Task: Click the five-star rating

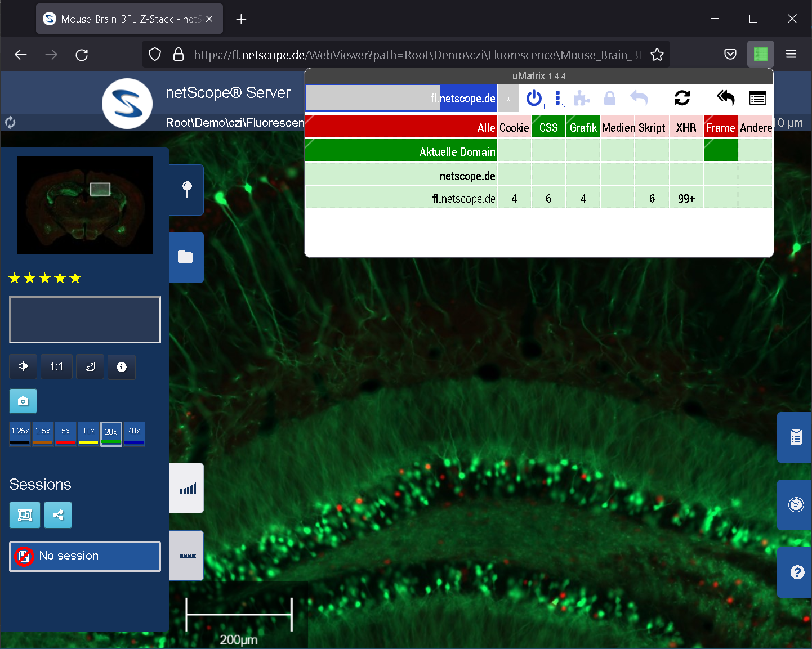Action: [45, 278]
